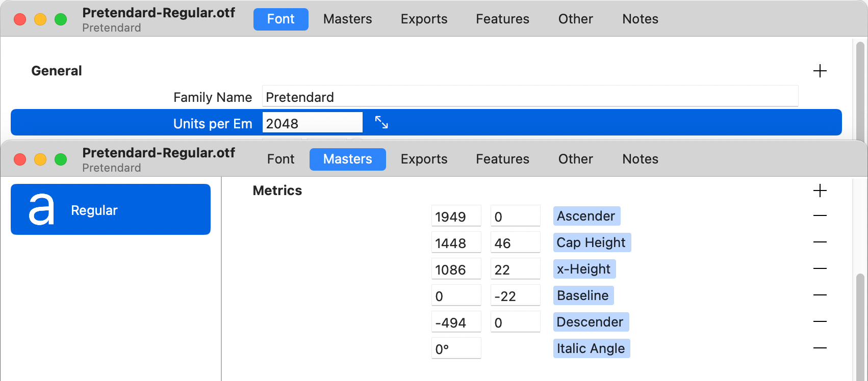Edit the Descender overshoot field
This screenshot has width=868, height=381.
point(516,322)
